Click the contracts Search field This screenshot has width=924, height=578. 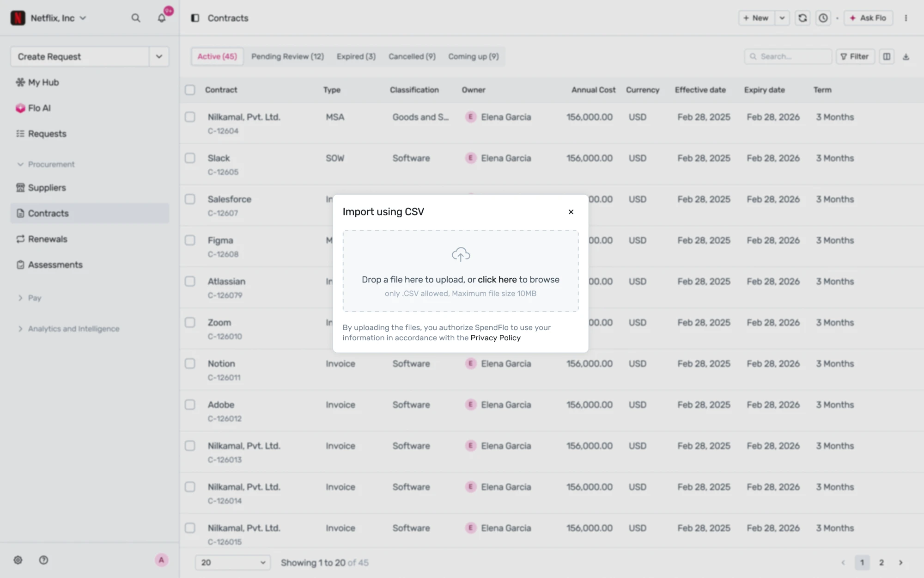tap(788, 56)
